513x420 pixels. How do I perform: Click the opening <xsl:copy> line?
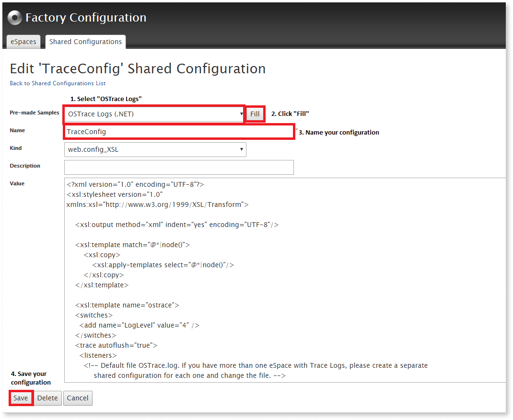[102, 255]
